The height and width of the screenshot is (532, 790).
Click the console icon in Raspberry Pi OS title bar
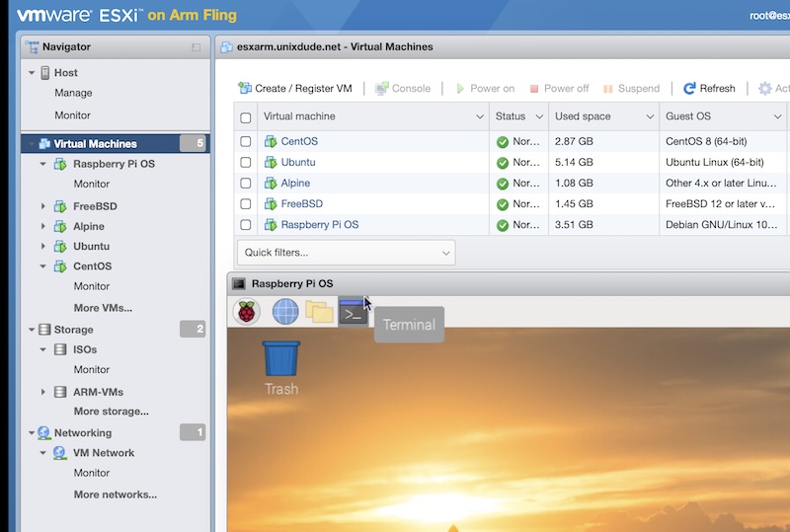pos(239,284)
